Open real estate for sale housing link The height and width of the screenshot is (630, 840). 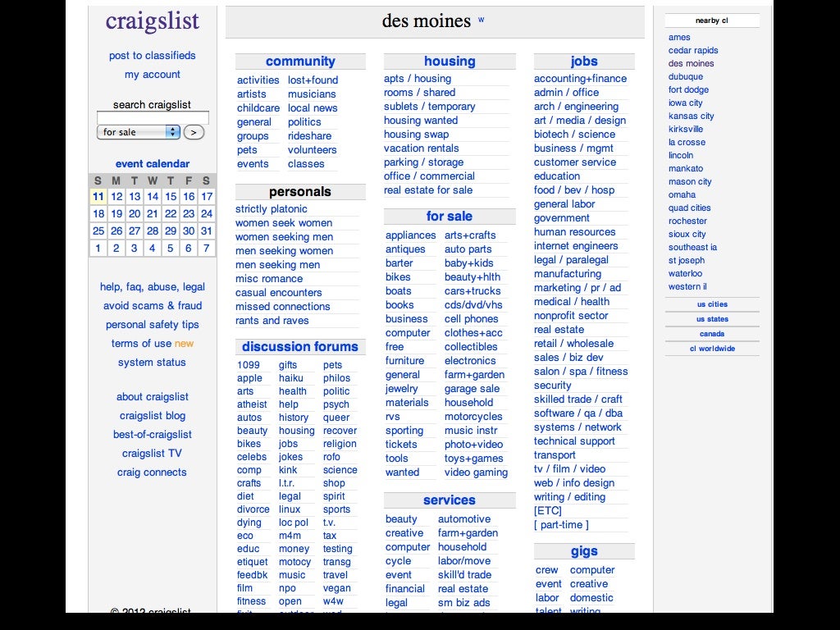coord(428,190)
